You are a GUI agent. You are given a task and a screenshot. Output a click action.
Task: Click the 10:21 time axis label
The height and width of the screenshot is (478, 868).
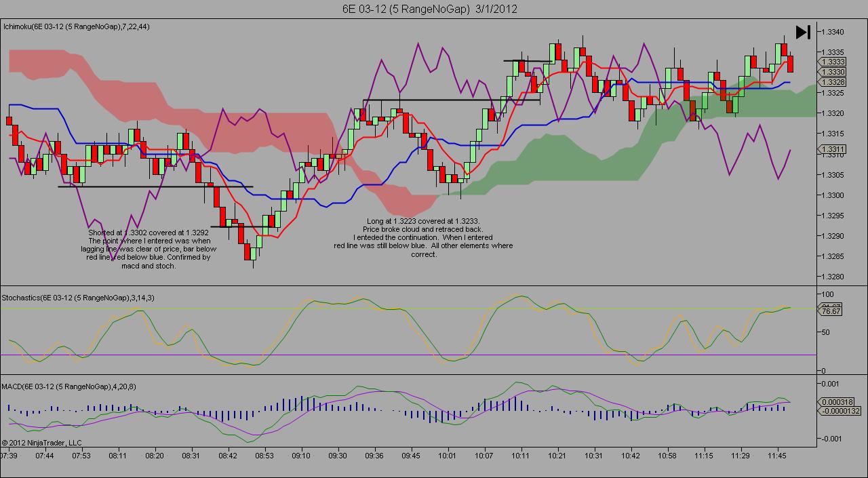click(557, 456)
